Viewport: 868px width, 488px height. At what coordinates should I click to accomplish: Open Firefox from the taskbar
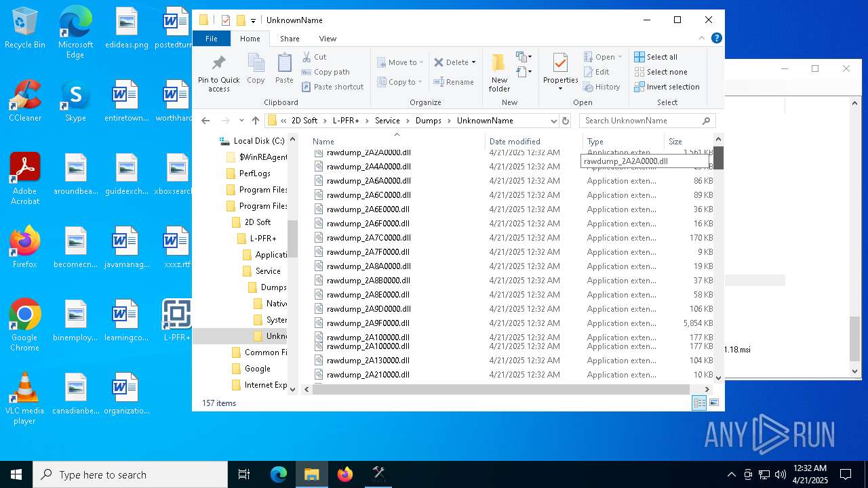[345, 474]
